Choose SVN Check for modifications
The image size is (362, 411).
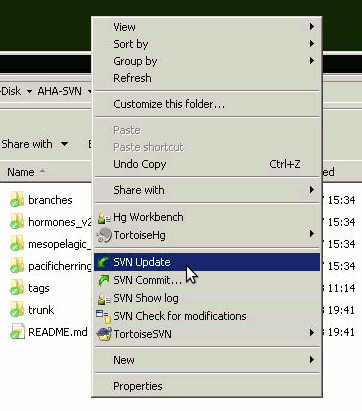pos(207,316)
